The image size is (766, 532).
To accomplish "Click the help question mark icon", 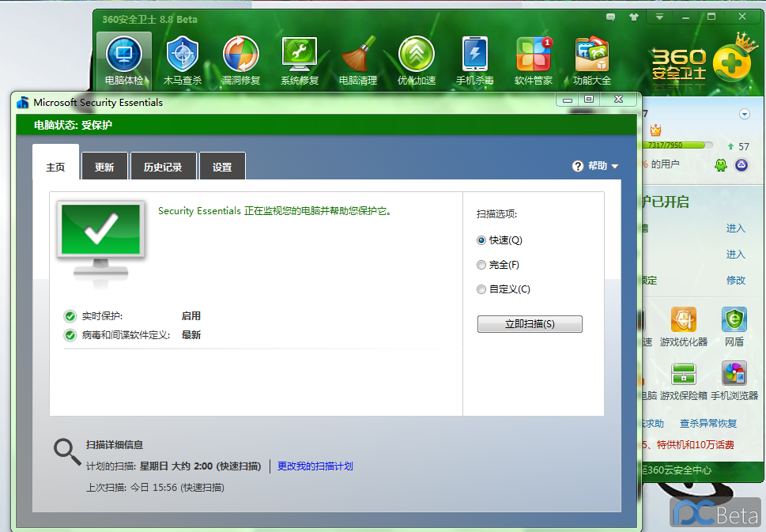I will click(x=577, y=166).
